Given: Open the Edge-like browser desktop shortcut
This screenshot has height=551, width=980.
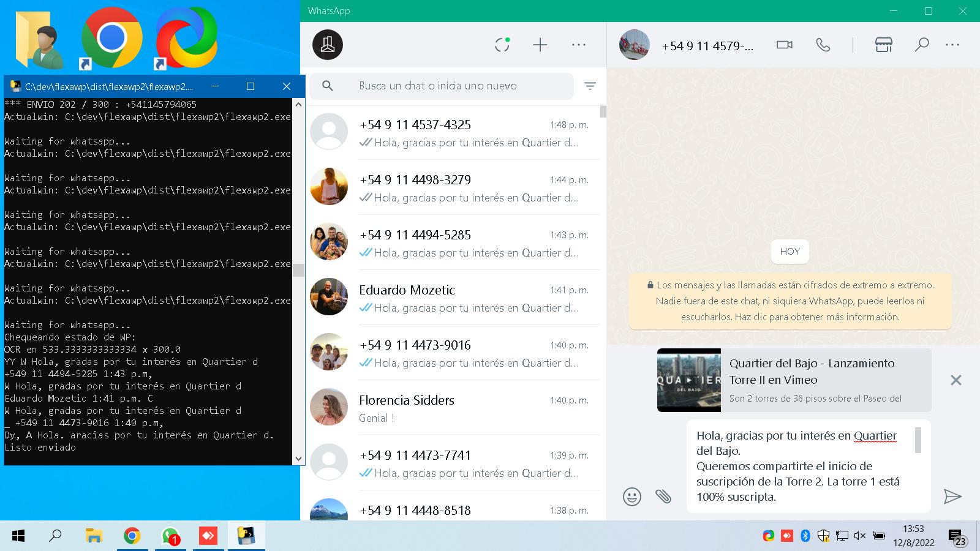Looking at the screenshot, I should [x=186, y=38].
